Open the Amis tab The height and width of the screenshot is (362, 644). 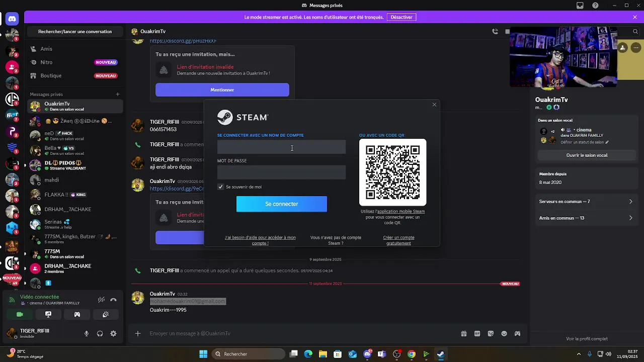74,49
